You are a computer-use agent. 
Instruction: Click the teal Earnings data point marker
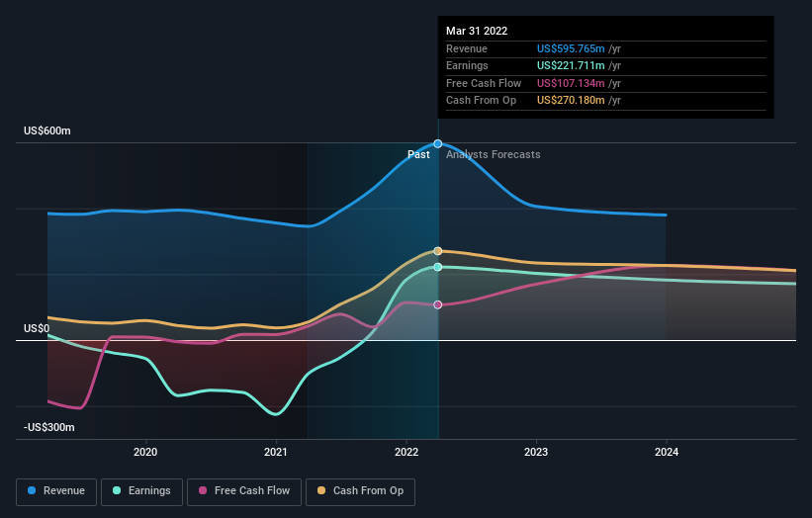[438, 267]
